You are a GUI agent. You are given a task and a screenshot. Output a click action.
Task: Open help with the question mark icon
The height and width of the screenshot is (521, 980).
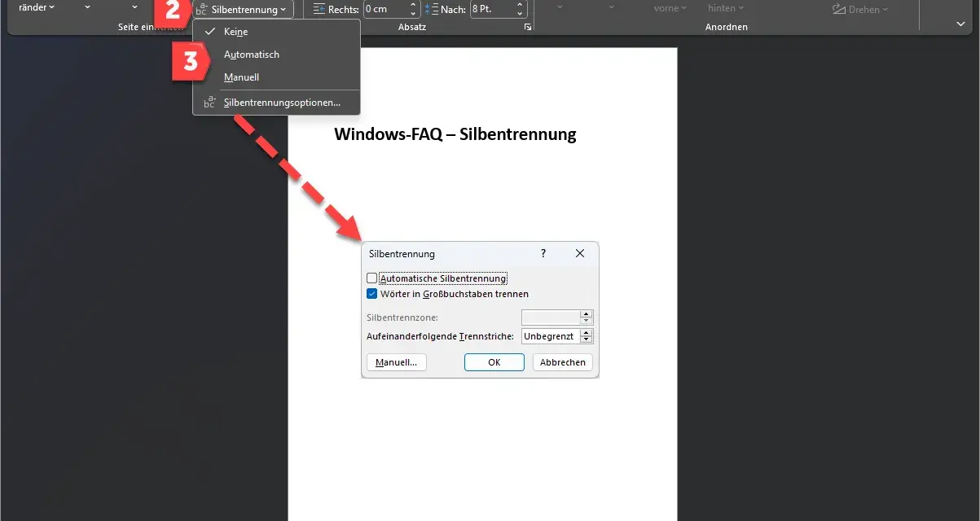click(x=543, y=253)
